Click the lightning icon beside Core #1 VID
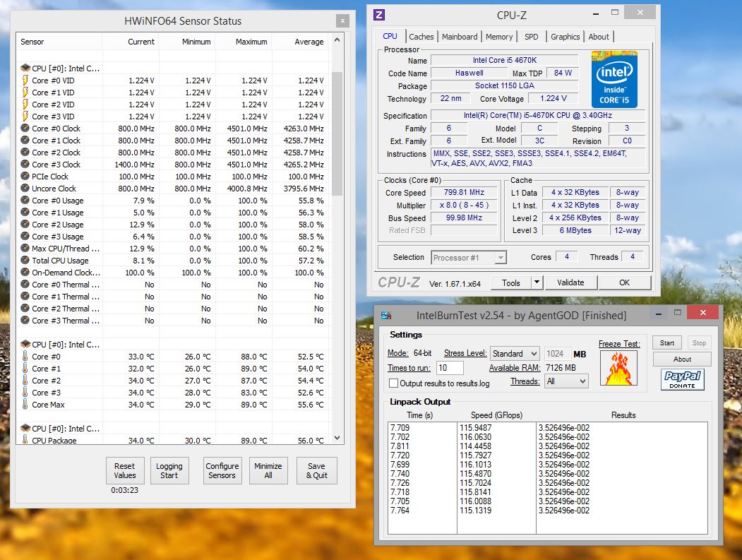The height and width of the screenshot is (560, 742). (25, 93)
